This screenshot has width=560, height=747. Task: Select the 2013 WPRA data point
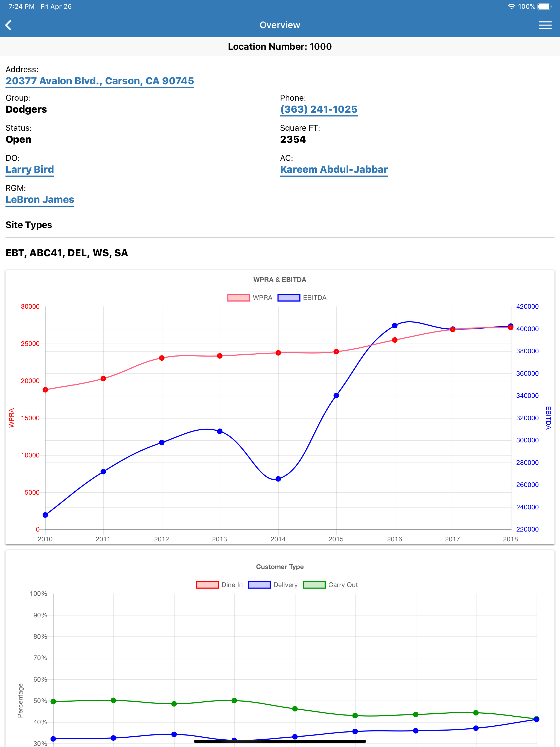pyautogui.click(x=220, y=356)
